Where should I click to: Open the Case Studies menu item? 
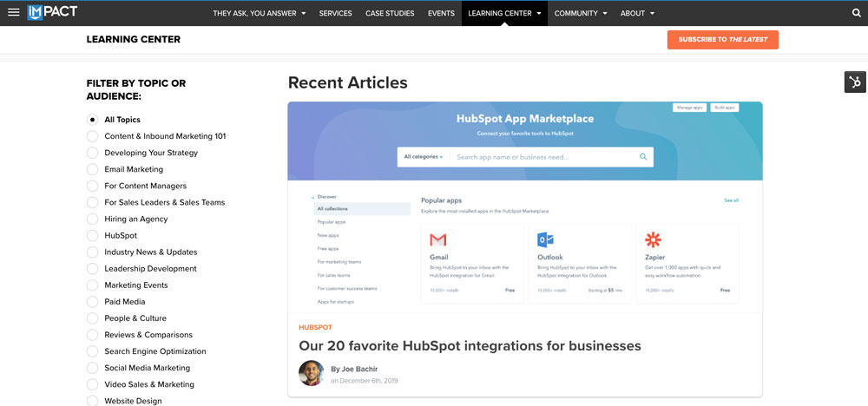(390, 13)
